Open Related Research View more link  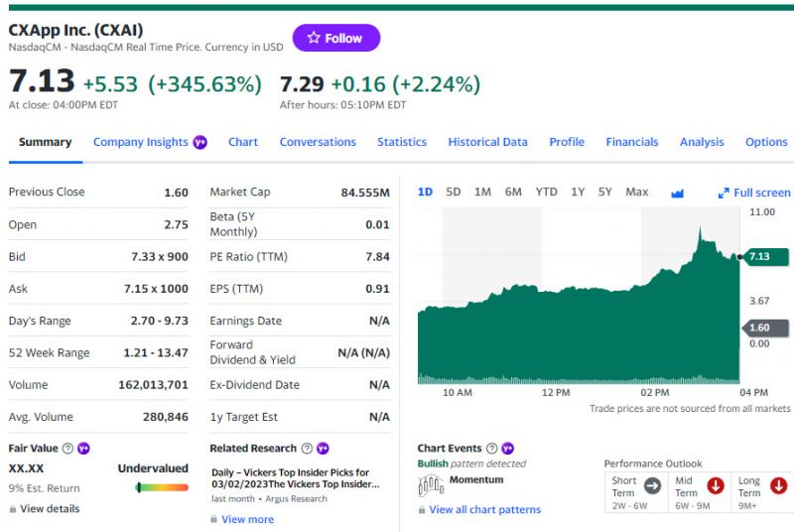click(x=247, y=519)
